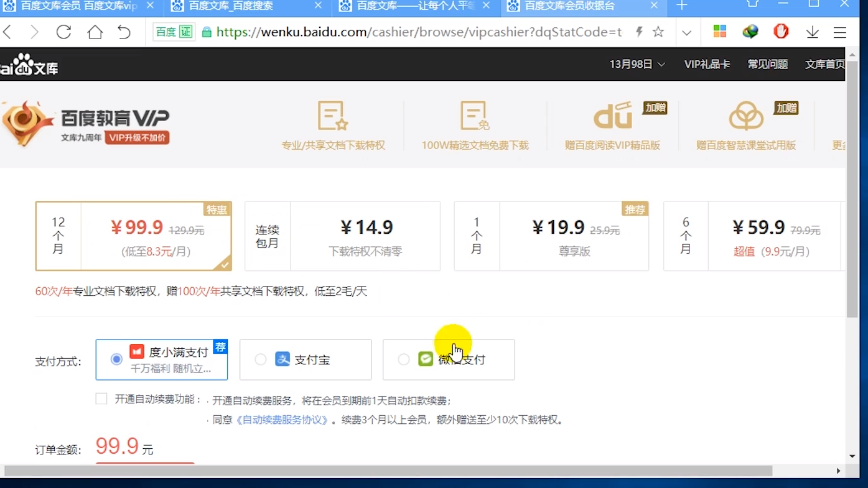
Task: Click the red shield extension icon
Action: pyautogui.click(x=781, y=31)
